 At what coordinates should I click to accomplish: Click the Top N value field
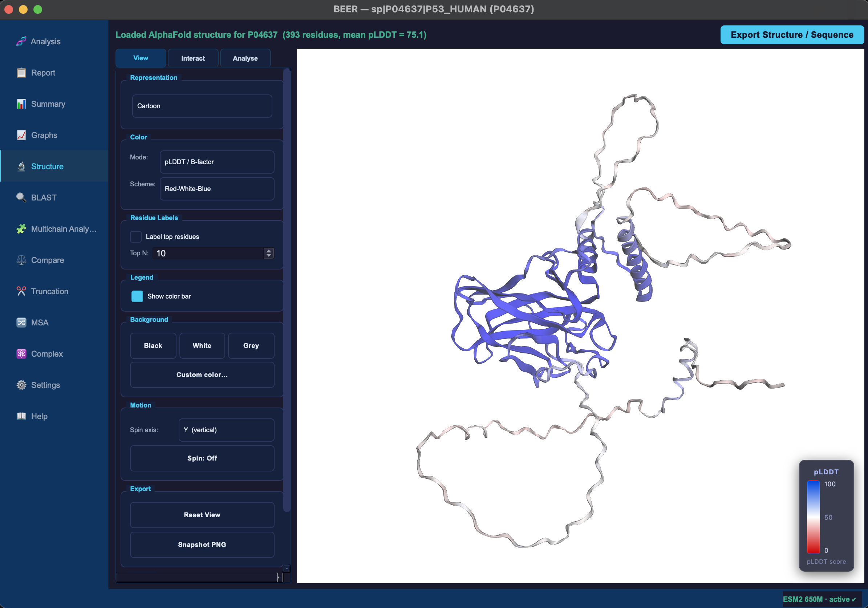click(x=209, y=254)
